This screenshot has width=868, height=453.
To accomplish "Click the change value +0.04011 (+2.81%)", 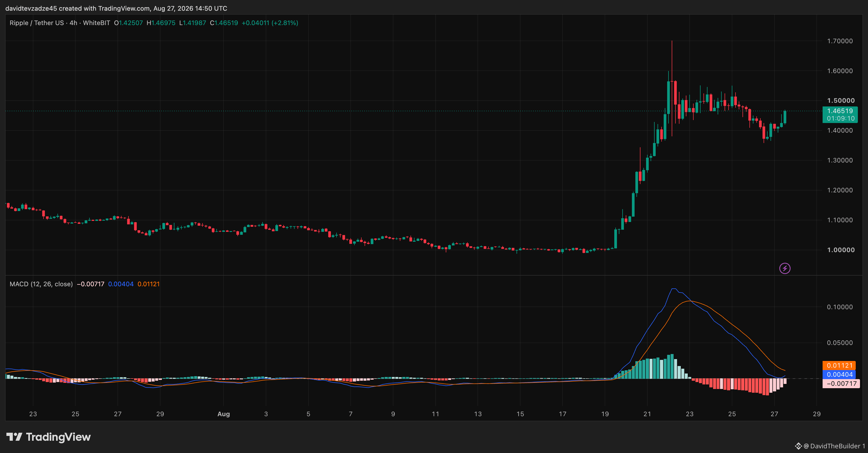I will 270,23.
